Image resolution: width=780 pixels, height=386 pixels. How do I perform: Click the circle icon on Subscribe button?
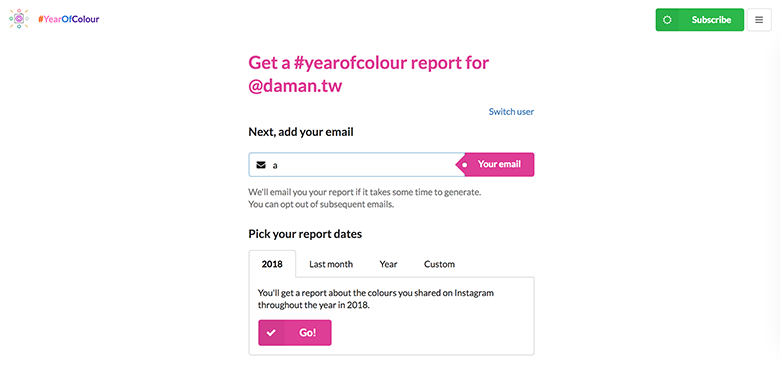pos(668,20)
